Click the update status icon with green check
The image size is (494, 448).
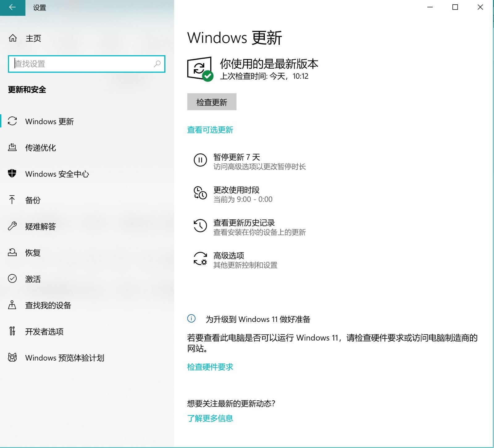click(x=200, y=69)
